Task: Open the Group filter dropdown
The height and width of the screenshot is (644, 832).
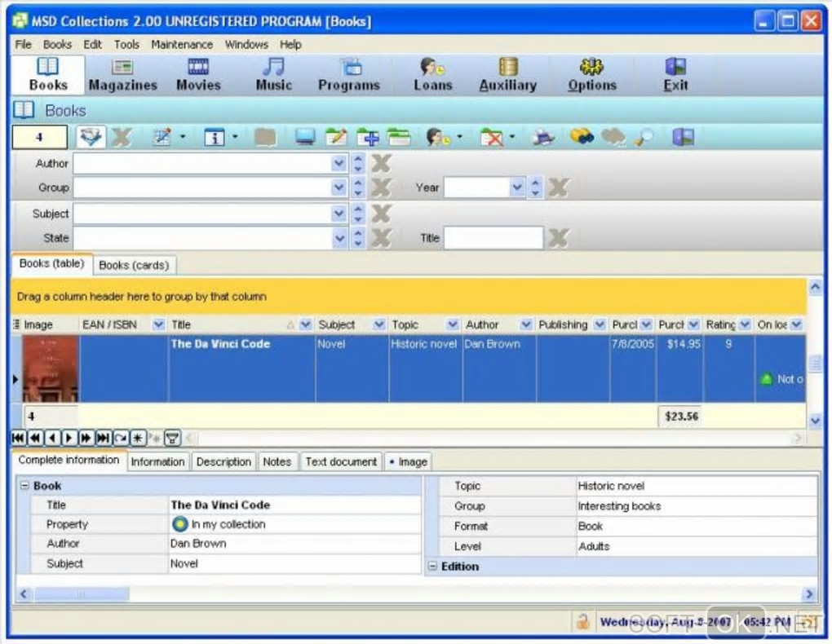Action: tap(339, 187)
